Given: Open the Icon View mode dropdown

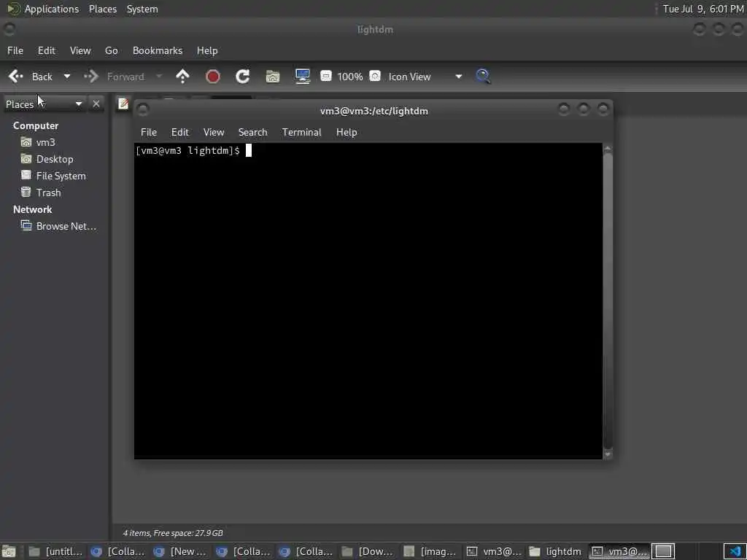Looking at the screenshot, I should coord(425,77).
